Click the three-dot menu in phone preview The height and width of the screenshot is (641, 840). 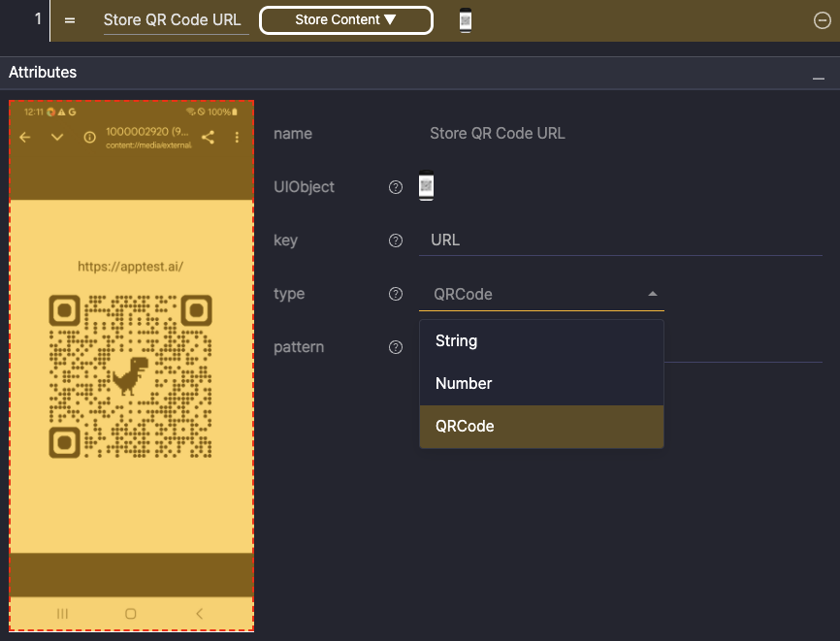coord(237,138)
